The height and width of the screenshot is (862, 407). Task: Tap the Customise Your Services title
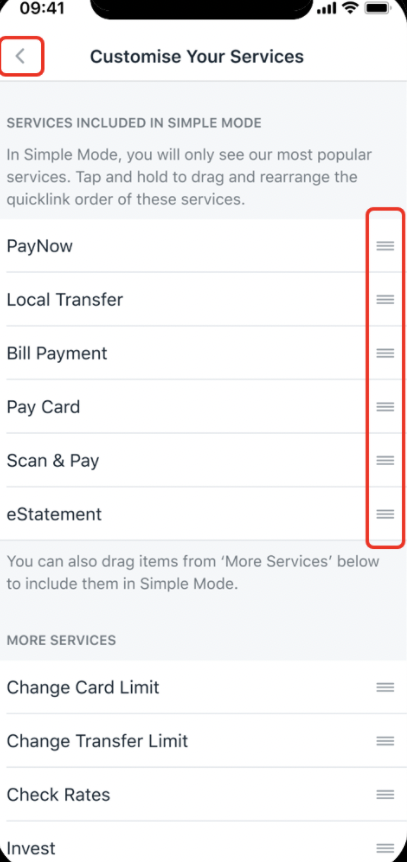click(197, 57)
